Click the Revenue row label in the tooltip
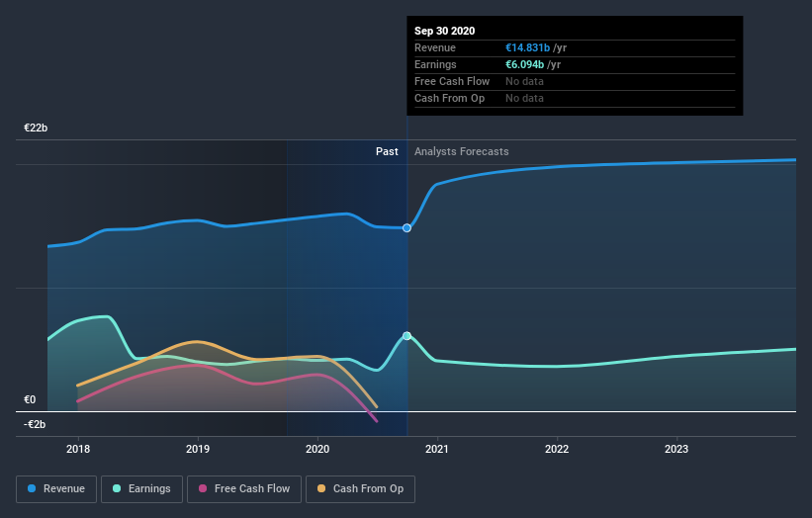The width and height of the screenshot is (812, 518). (435, 47)
